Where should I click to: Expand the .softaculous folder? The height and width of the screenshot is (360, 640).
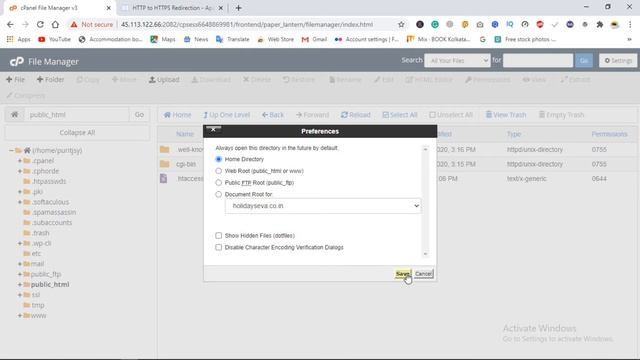20,202
